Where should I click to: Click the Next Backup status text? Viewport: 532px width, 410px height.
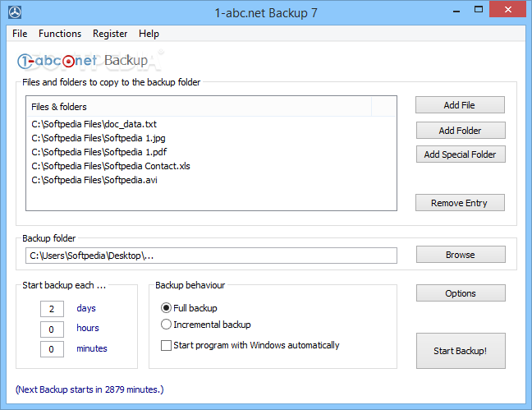(89, 389)
